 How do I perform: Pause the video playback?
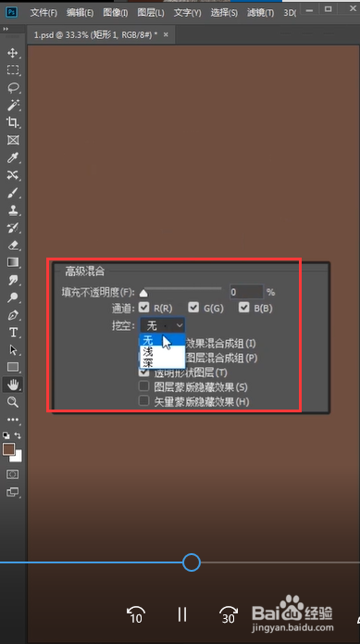pos(182,614)
